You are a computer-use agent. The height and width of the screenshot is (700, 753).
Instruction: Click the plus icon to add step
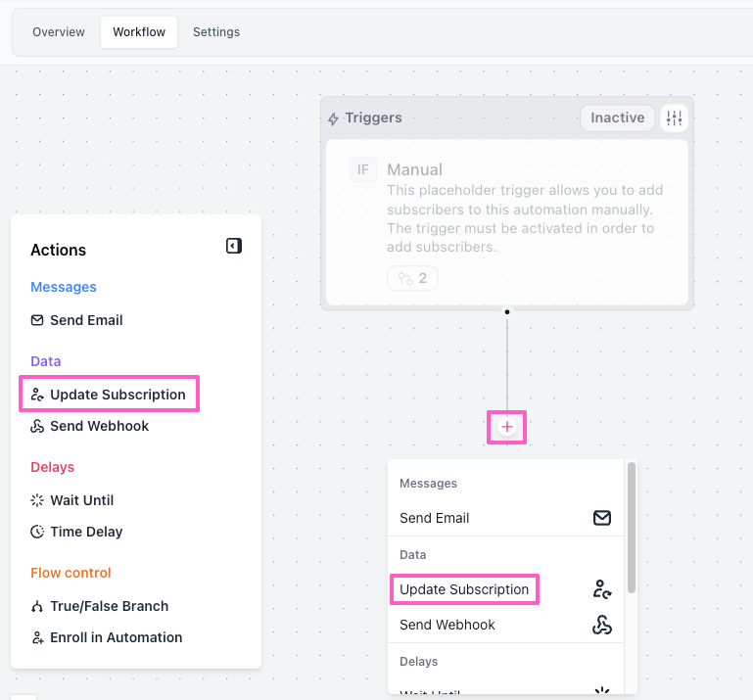[x=507, y=427]
